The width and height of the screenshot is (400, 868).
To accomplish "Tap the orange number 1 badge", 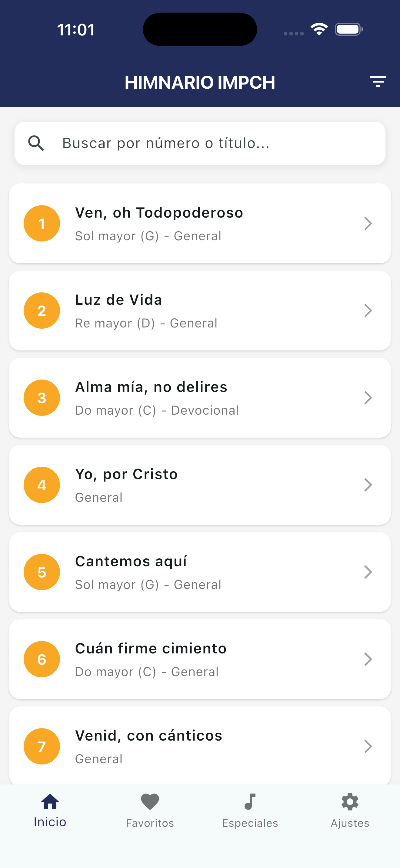I will click(x=42, y=223).
